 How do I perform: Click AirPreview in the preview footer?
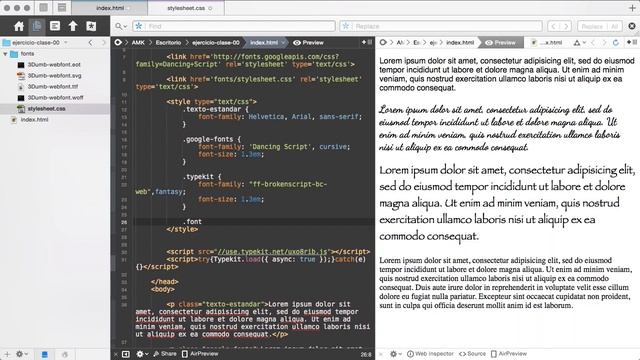pyautogui.click(x=509, y=354)
